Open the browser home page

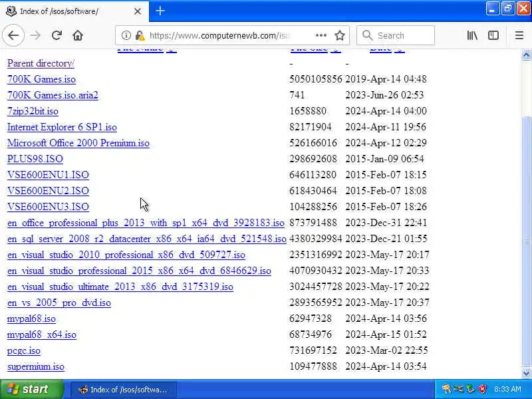coord(78,35)
